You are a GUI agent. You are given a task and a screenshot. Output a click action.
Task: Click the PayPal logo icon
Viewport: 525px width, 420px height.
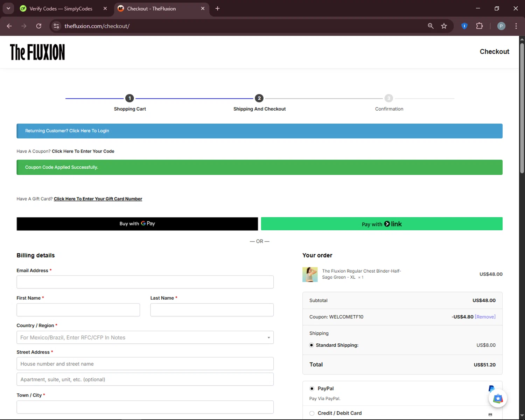click(x=491, y=388)
